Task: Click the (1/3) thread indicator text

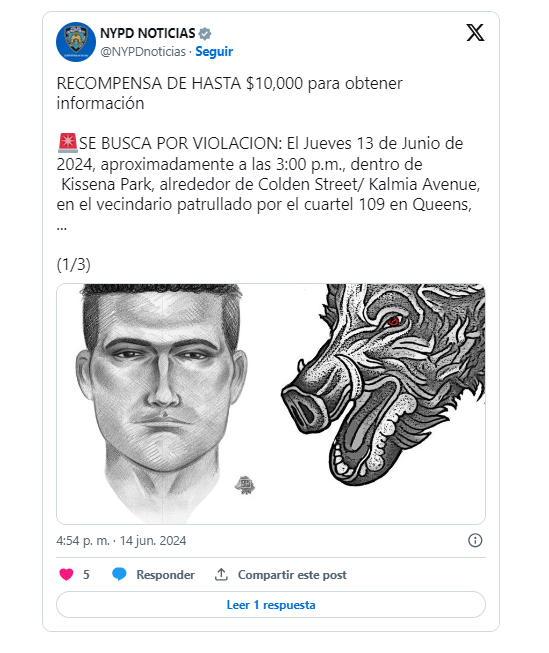Action: 74,264
